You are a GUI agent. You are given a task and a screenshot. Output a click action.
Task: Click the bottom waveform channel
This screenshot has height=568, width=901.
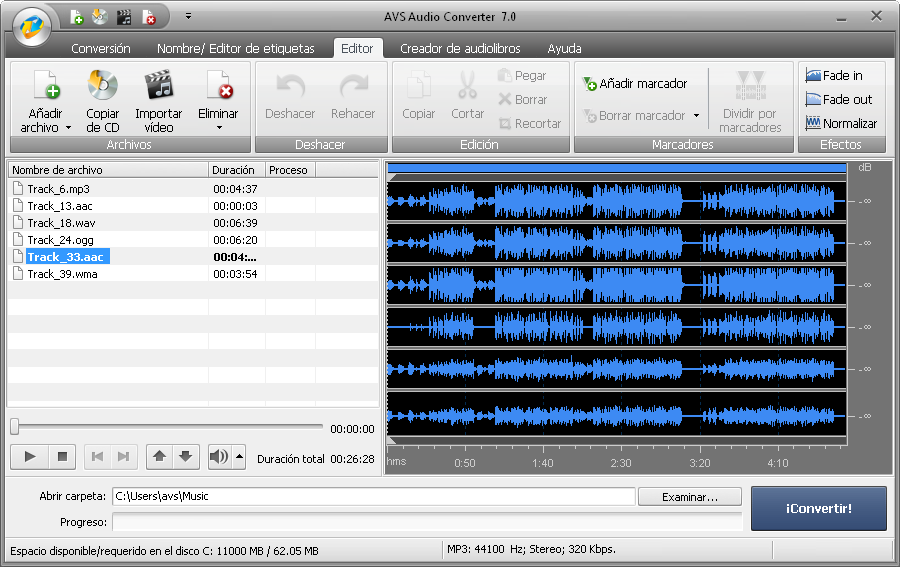click(617, 416)
